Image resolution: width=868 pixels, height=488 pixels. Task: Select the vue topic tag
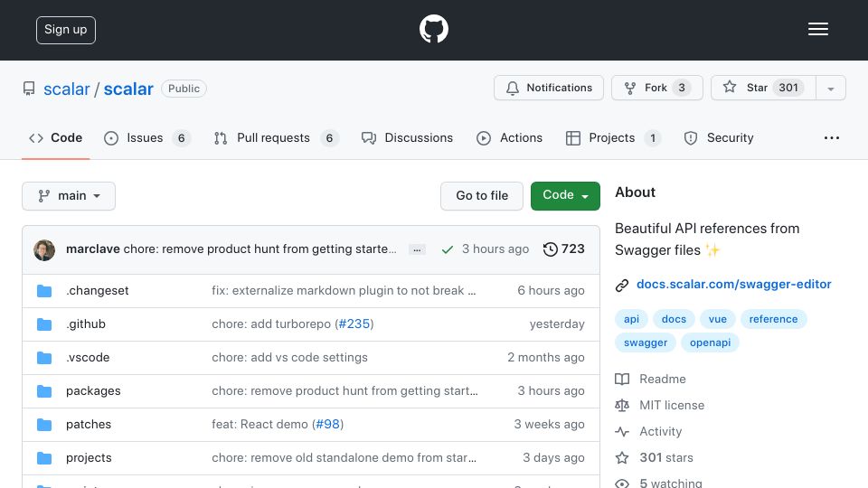coord(717,319)
